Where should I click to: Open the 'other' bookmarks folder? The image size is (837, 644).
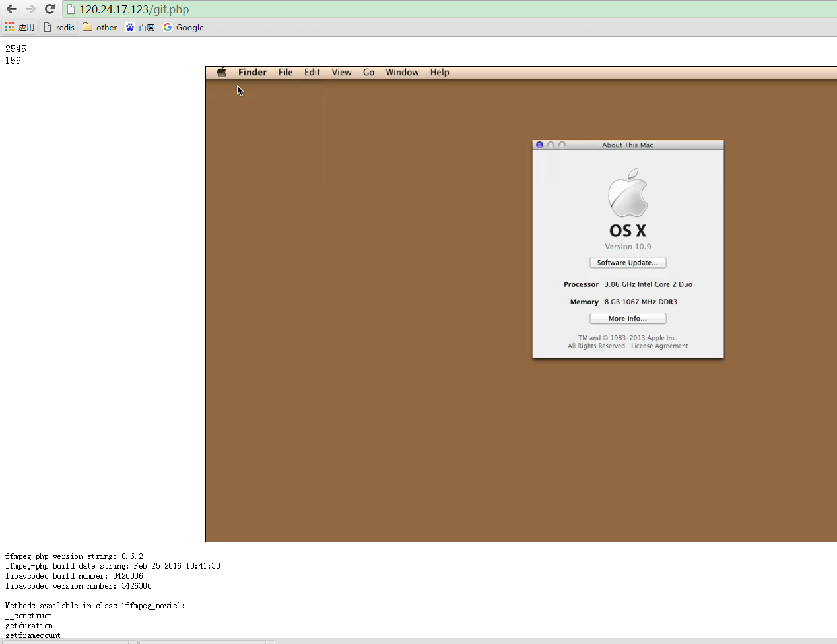click(100, 27)
